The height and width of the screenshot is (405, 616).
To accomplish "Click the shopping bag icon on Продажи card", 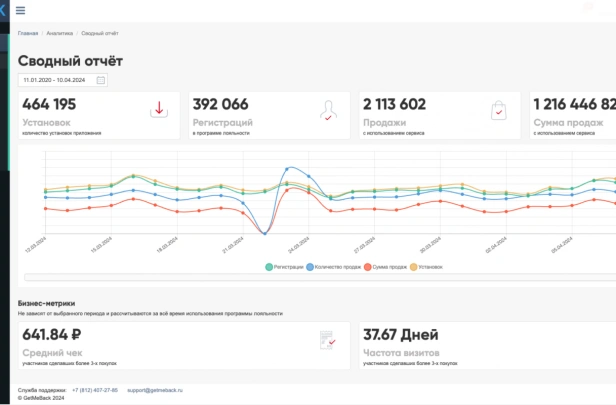I will [499, 110].
